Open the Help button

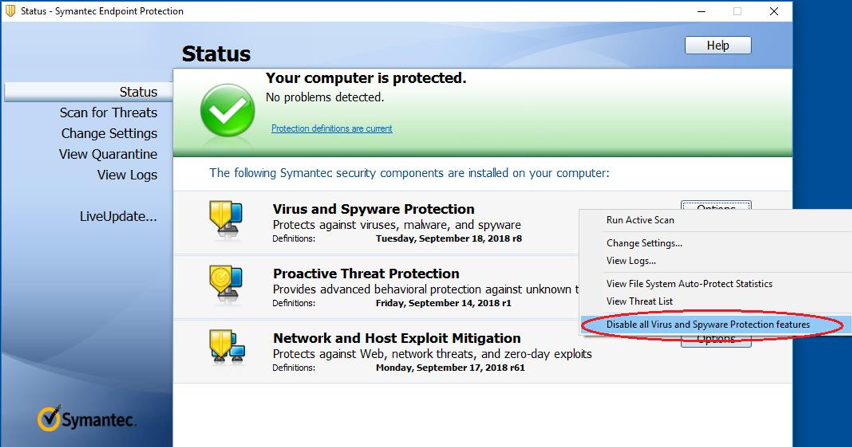[x=718, y=46]
